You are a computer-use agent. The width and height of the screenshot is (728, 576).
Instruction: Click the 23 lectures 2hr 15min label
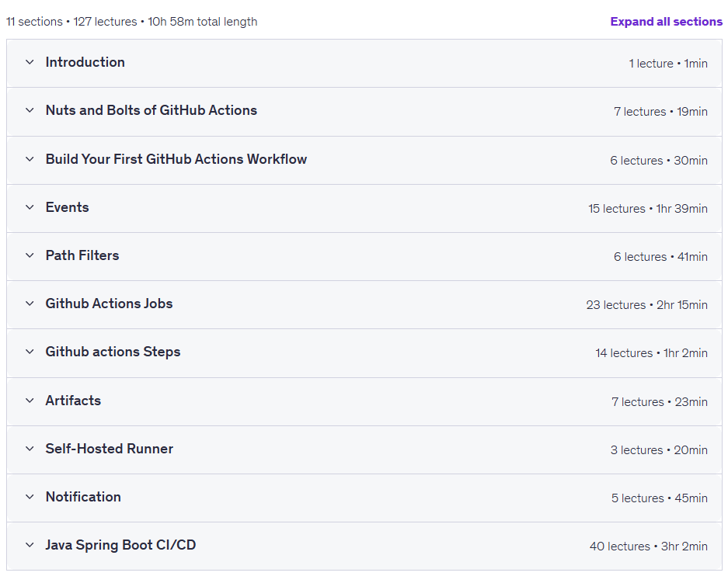tap(646, 305)
